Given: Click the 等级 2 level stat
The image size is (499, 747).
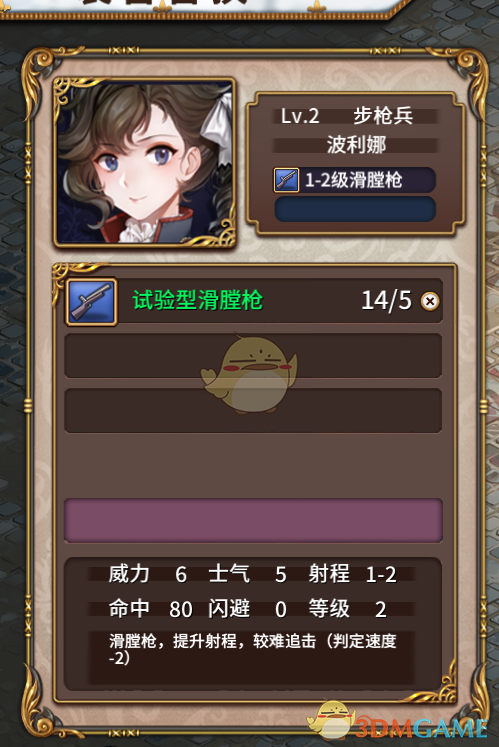Looking at the screenshot, I should click(347, 609).
